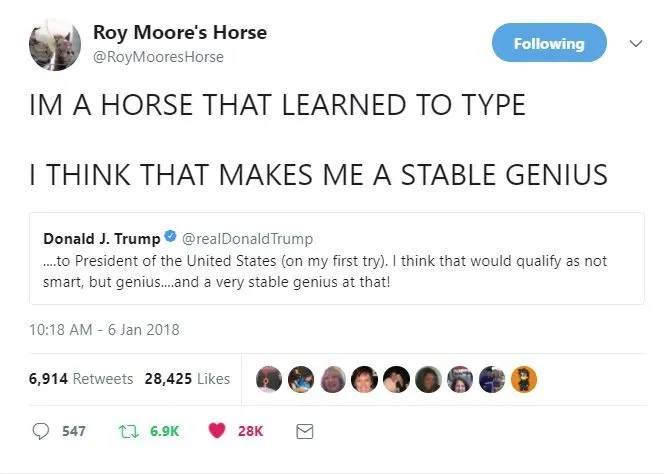Image resolution: width=664 pixels, height=474 pixels.
Task: Toggle the blue Following button
Action: pyautogui.click(x=549, y=43)
